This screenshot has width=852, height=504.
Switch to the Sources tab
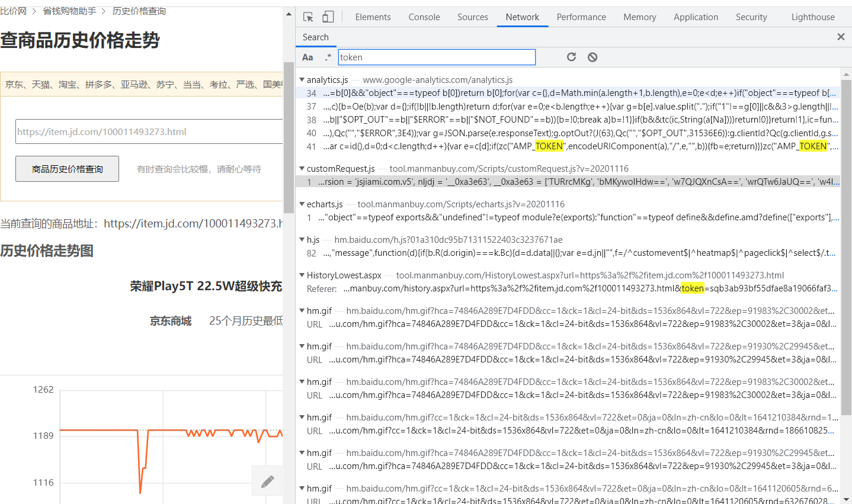(x=473, y=17)
